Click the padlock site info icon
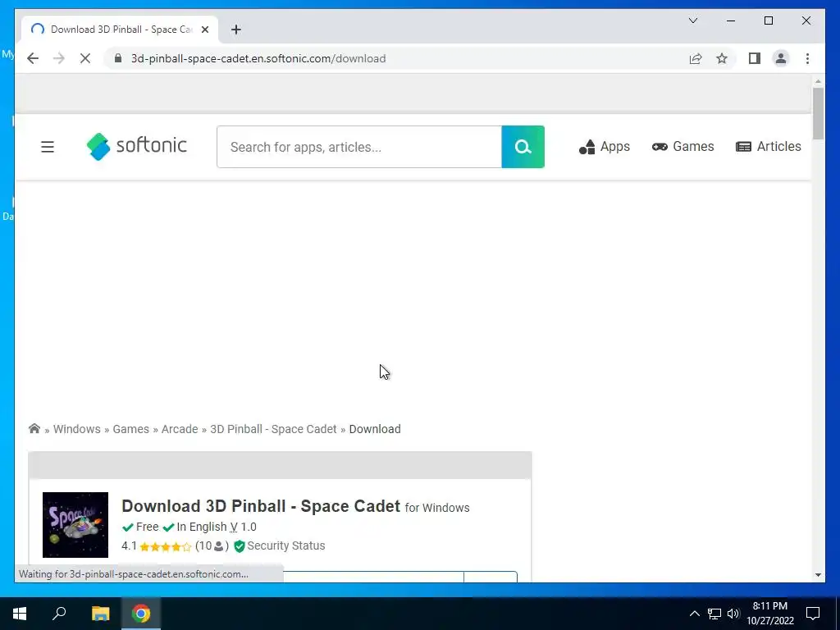The height and width of the screenshot is (630, 840). click(x=118, y=58)
